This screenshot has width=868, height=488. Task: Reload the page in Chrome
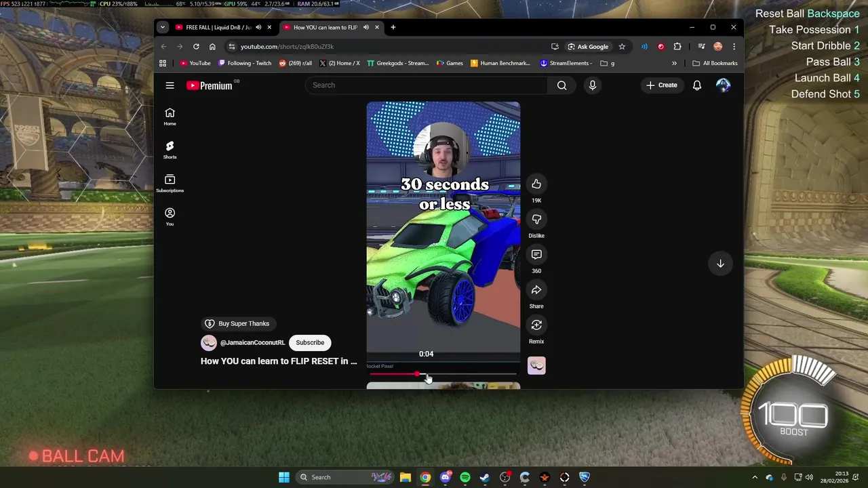(x=196, y=47)
